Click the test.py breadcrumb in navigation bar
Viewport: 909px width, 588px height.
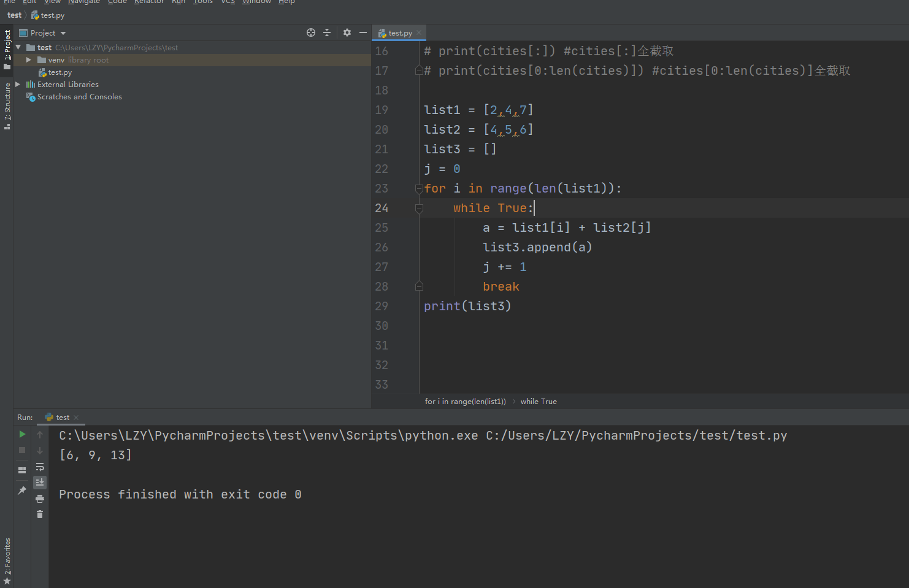coord(48,15)
